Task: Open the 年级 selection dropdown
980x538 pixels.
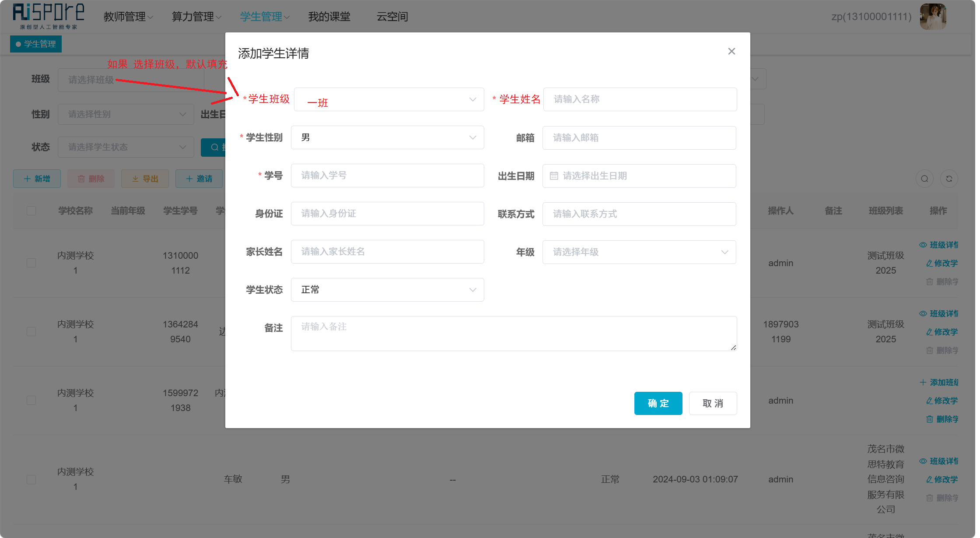Action: 639,252
